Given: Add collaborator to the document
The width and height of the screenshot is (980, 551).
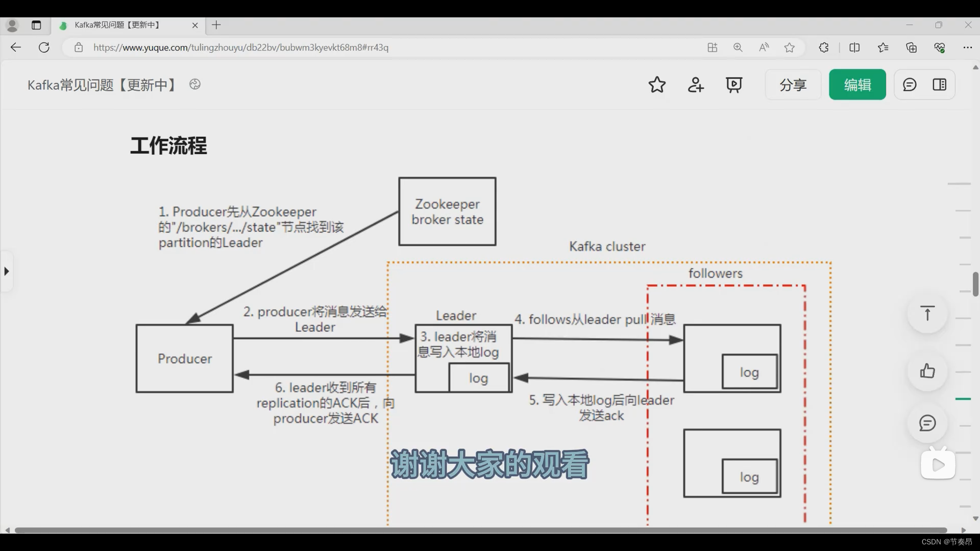Looking at the screenshot, I should tap(696, 85).
